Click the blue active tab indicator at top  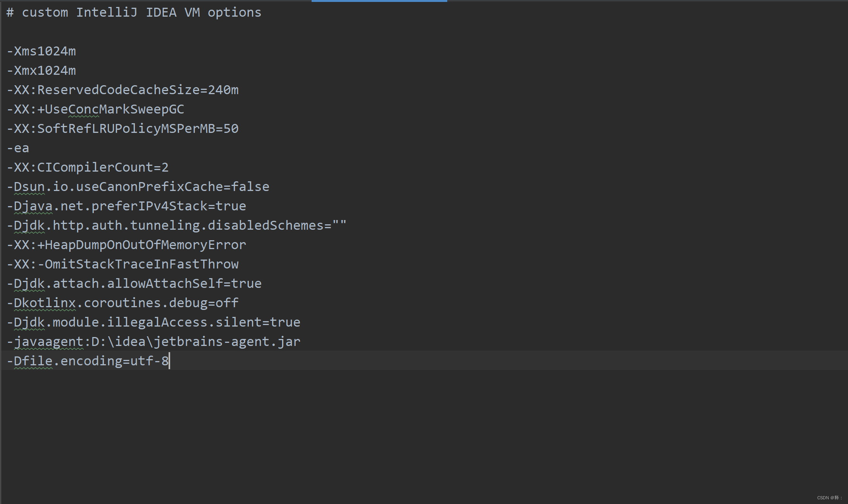point(379,1)
